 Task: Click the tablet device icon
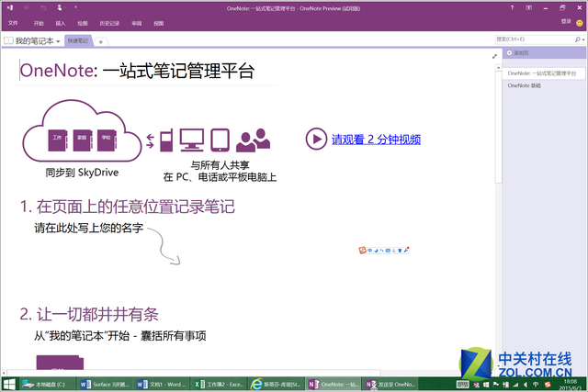coord(220,140)
